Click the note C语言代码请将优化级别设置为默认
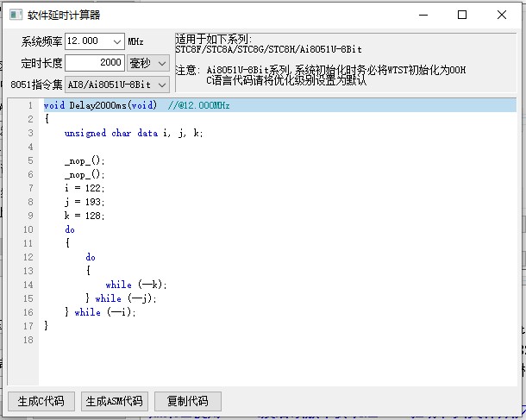Screen dimensions: 526x420 (285, 80)
